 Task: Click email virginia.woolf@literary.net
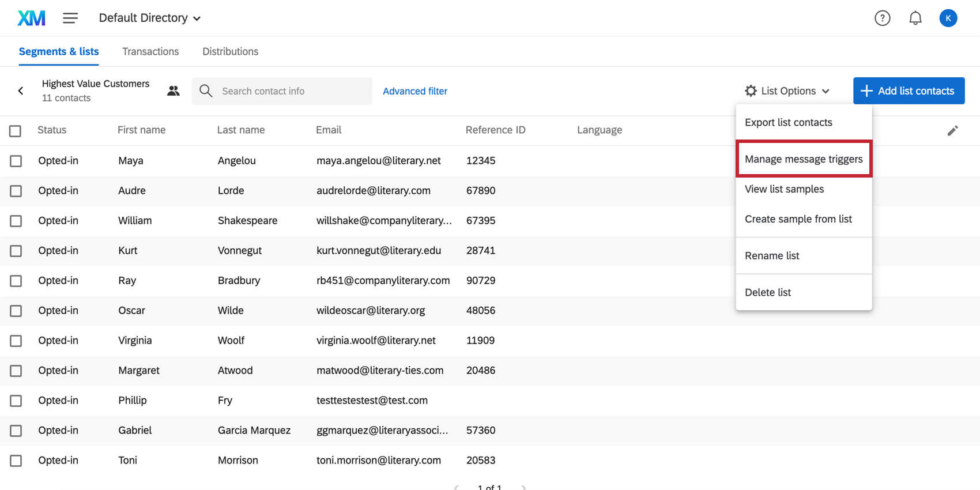[x=376, y=341]
